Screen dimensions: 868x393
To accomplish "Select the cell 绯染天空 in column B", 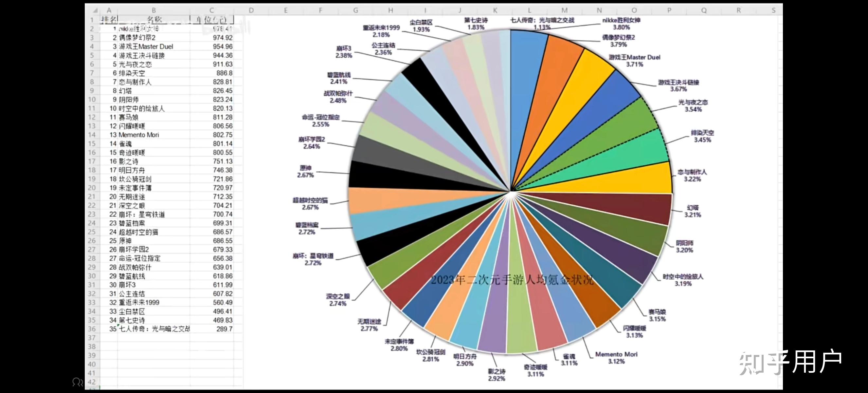I will [154, 73].
